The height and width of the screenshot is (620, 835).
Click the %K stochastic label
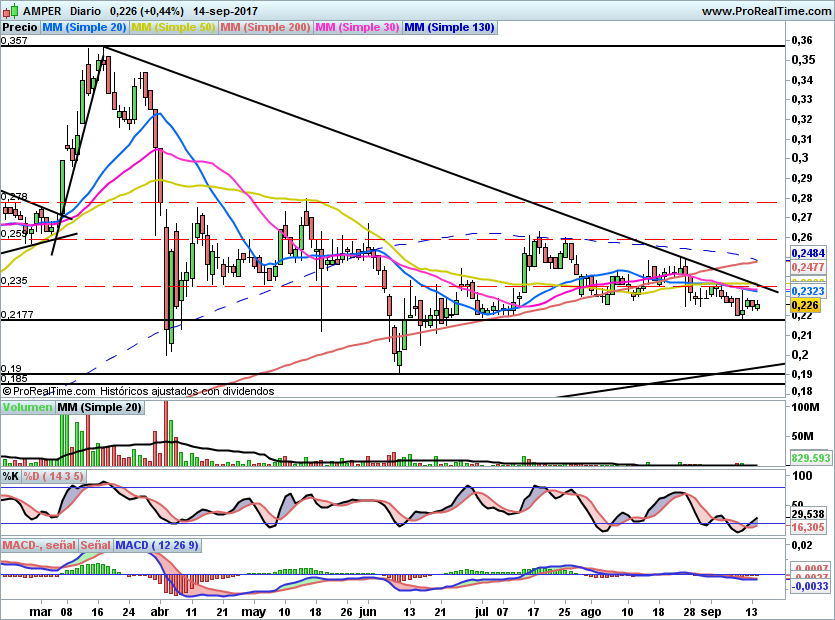[10, 476]
